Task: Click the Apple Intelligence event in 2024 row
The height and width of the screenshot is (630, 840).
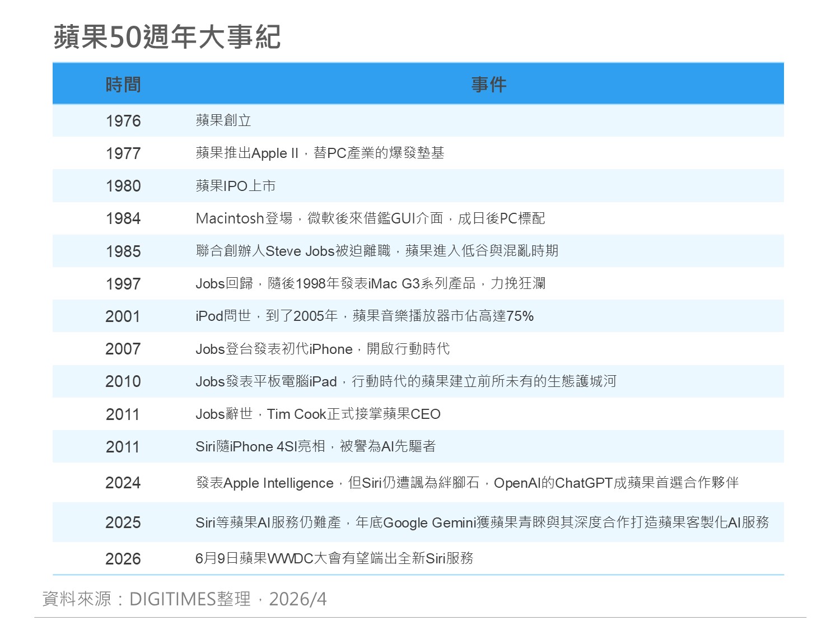Action: click(467, 483)
